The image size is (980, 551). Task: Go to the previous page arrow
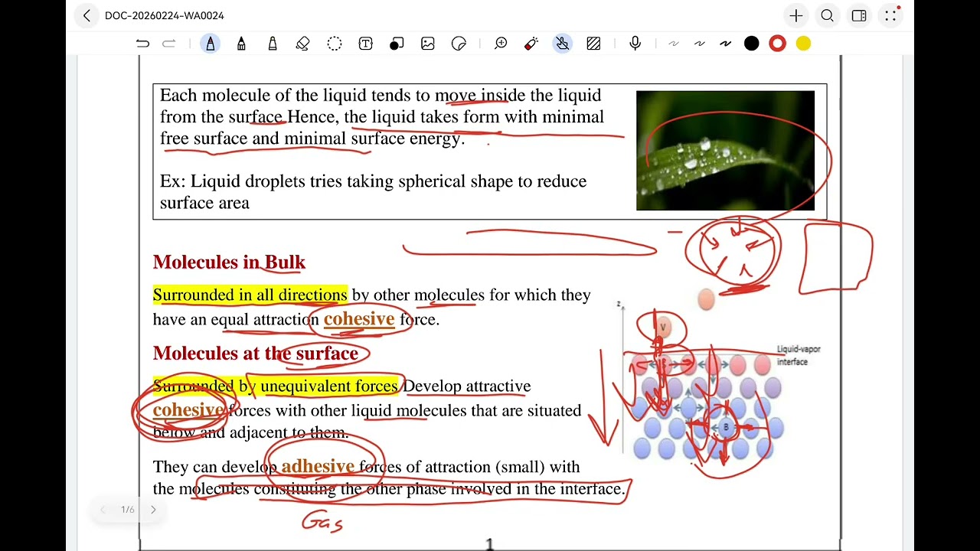[103, 510]
